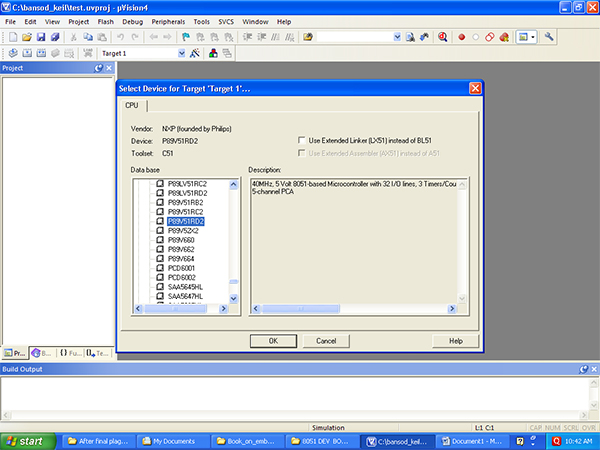Open Configuration wrench icon
600x450 pixels.
pos(549,37)
